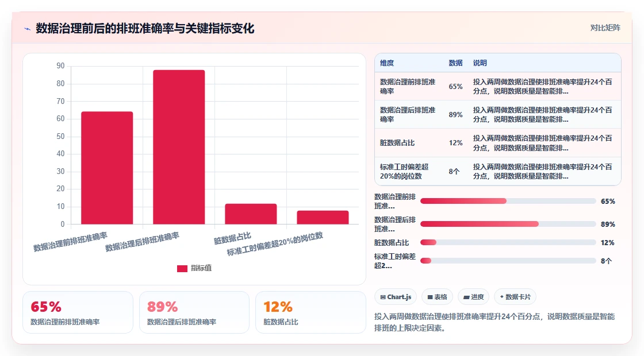
Task: Click the 数据治理后排班准确率 table row name
Action: pos(408,115)
